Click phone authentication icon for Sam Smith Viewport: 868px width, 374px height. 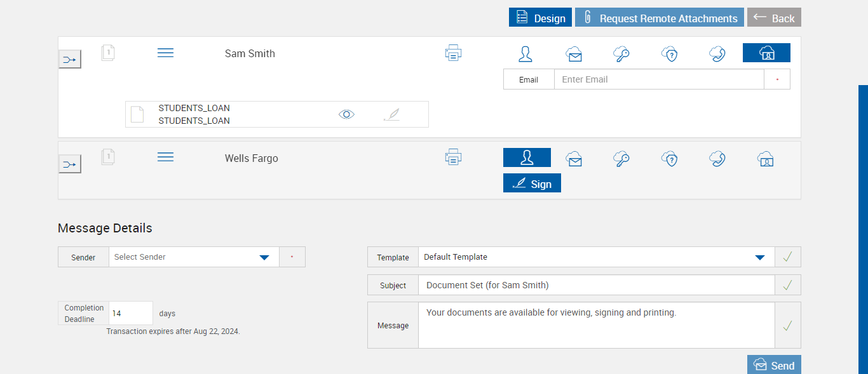[717, 54]
